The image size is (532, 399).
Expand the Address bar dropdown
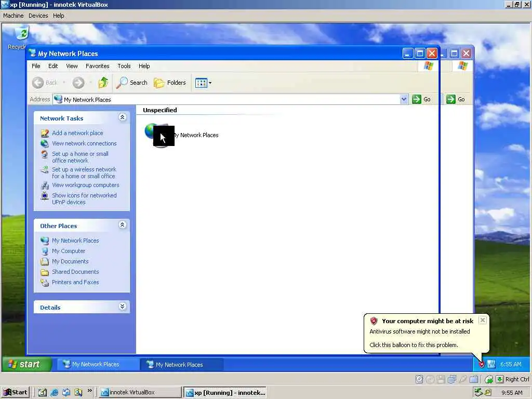[x=404, y=99]
